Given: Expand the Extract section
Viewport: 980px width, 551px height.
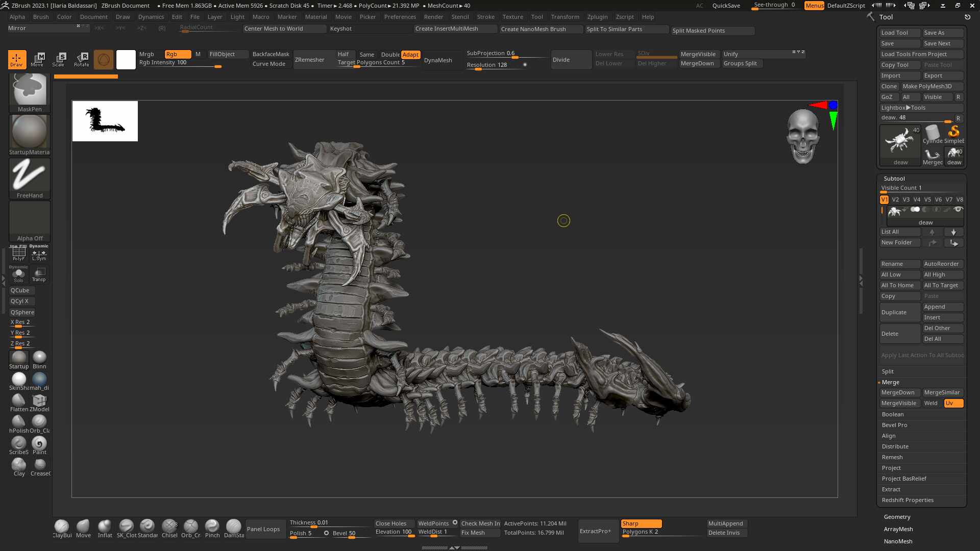Looking at the screenshot, I should [891, 489].
